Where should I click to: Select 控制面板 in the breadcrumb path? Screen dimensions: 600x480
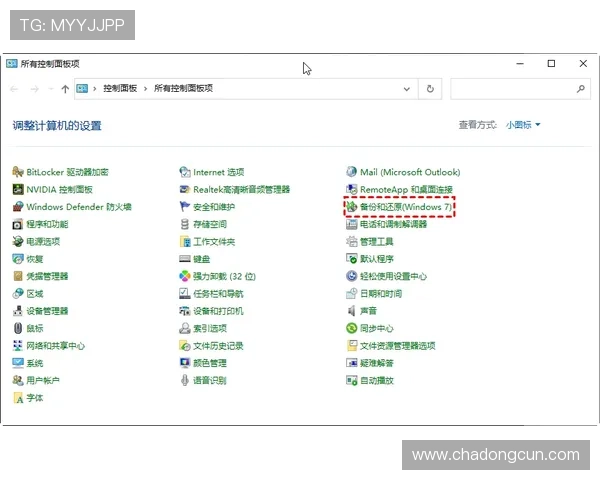[120, 88]
